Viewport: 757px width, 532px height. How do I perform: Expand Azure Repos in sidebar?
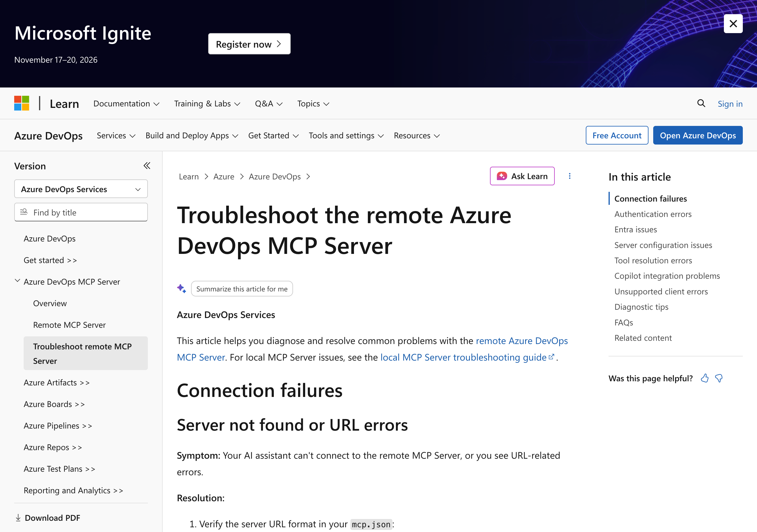click(53, 447)
